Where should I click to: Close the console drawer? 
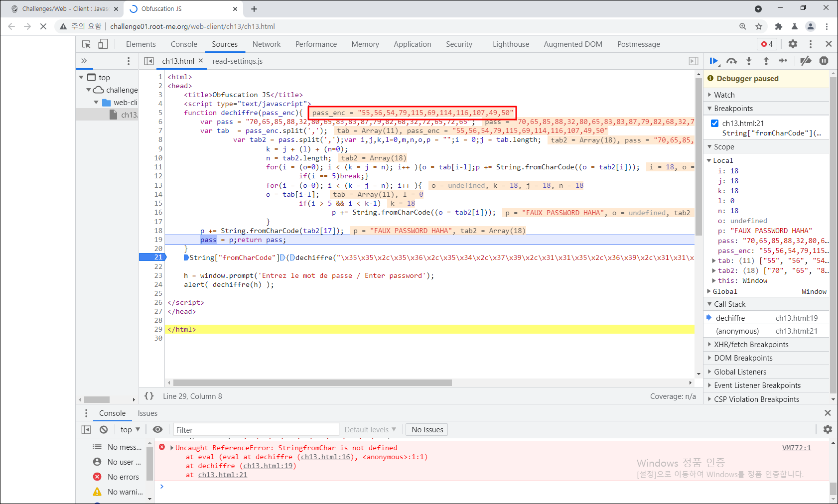(828, 413)
